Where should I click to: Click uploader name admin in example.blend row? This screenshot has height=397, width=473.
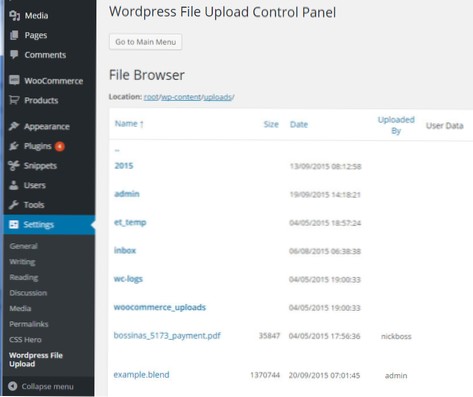[x=396, y=376]
